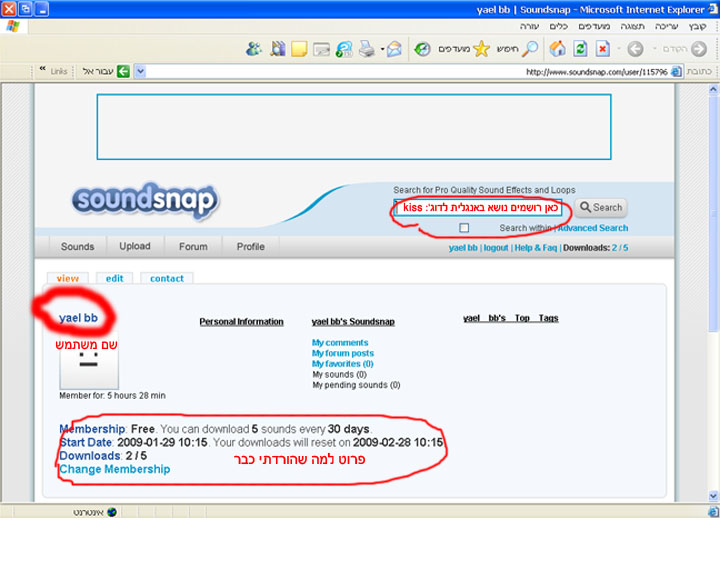Click the Print printer icon
This screenshot has height=576, width=720.
(x=366, y=49)
